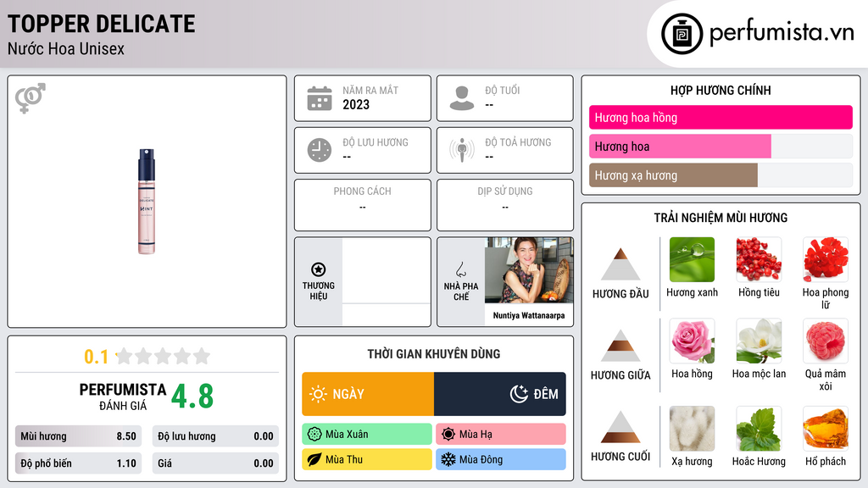Click the THỜI GIAN KHUYÊN DÙNG heading
This screenshot has height=488, width=868.
(434, 353)
